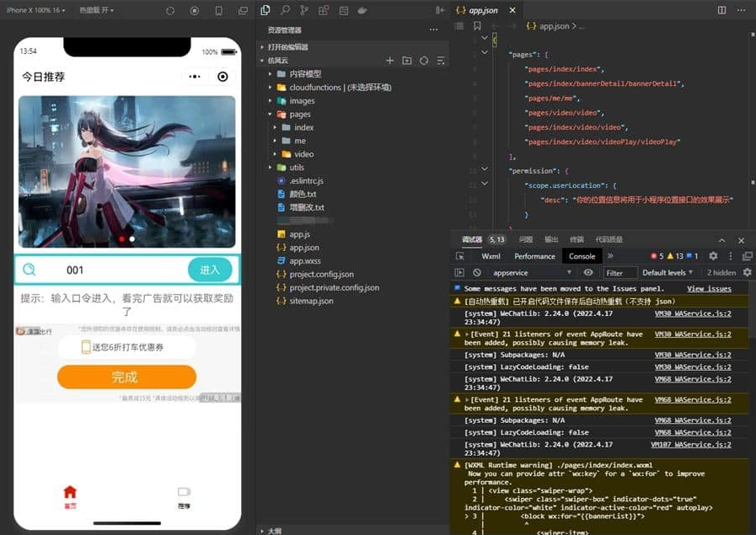Open detached simulator window icon

[x=243, y=11]
